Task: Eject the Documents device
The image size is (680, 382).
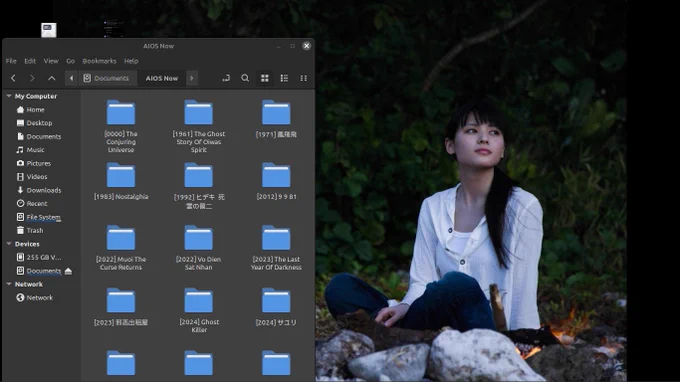Action: tap(68, 271)
